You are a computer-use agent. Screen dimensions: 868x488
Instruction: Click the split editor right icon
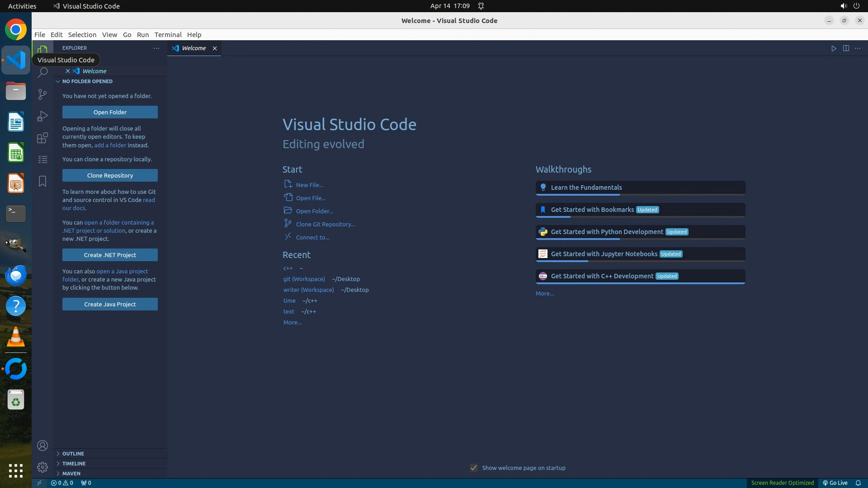846,48
